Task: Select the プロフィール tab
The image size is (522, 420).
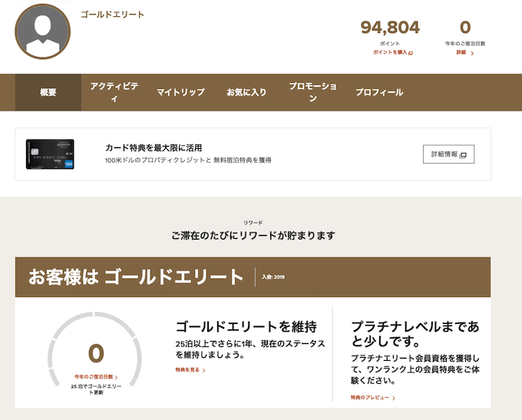Action: [x=379, y=92]
